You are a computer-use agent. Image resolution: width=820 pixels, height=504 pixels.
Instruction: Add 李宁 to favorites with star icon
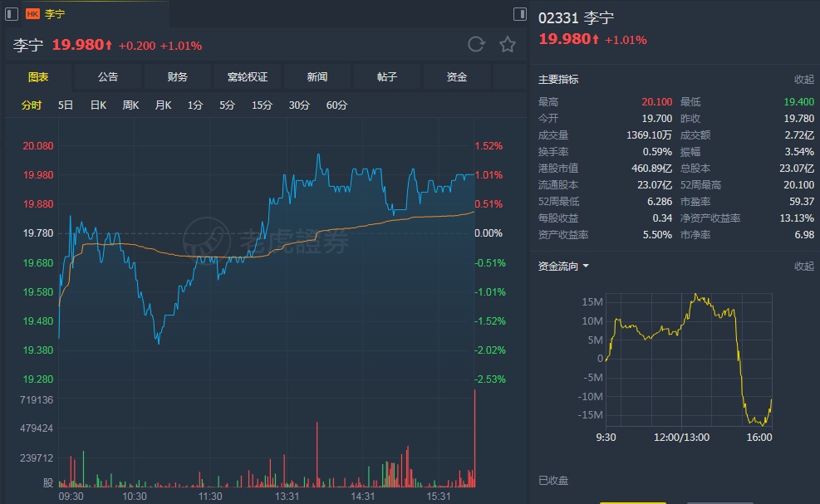click(508, 45)
